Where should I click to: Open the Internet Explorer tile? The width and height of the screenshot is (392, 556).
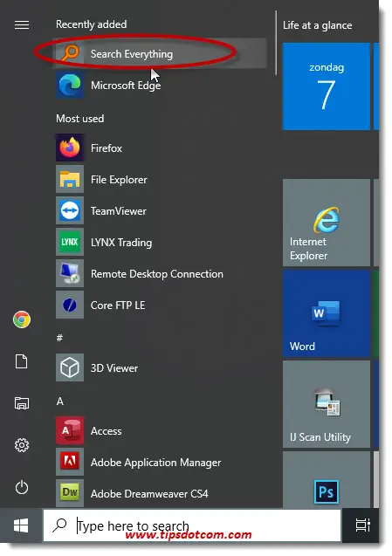tap(327, 223)
